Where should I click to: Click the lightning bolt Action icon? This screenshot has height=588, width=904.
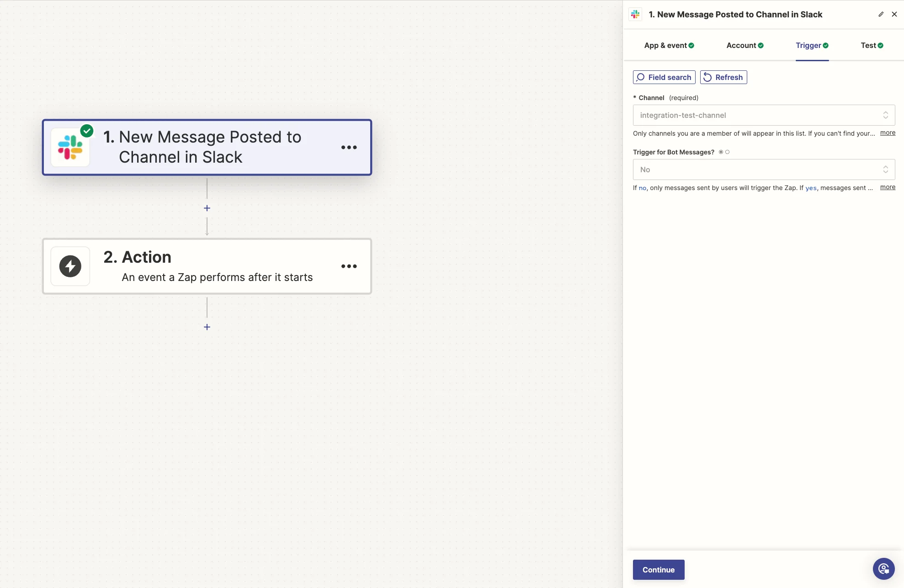[70, 266]
